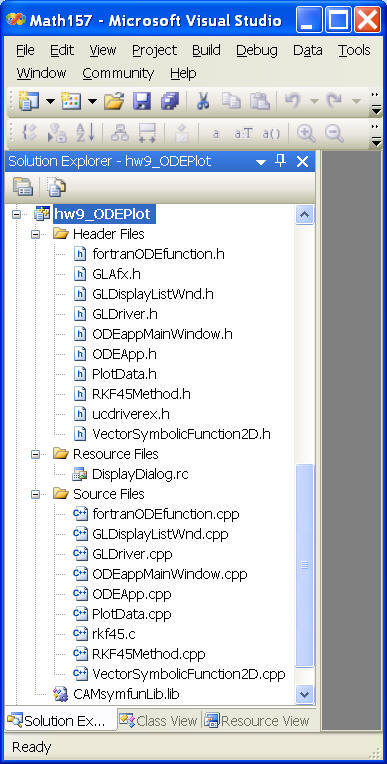Click the Open File folder icon

[114, 102]
